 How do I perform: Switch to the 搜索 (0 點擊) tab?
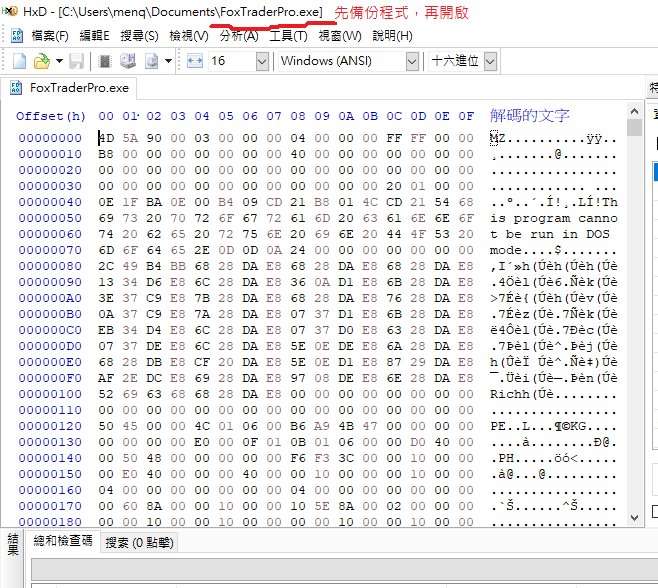[139, 543]
